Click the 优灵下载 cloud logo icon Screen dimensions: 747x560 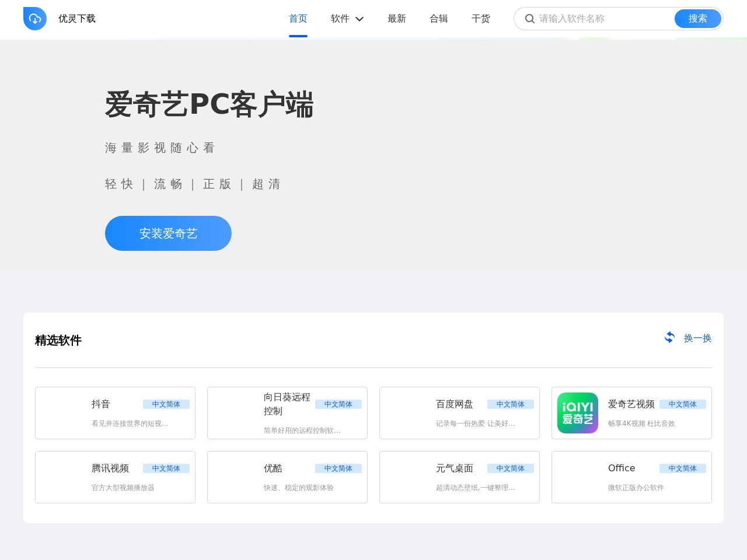coord(35,19)
